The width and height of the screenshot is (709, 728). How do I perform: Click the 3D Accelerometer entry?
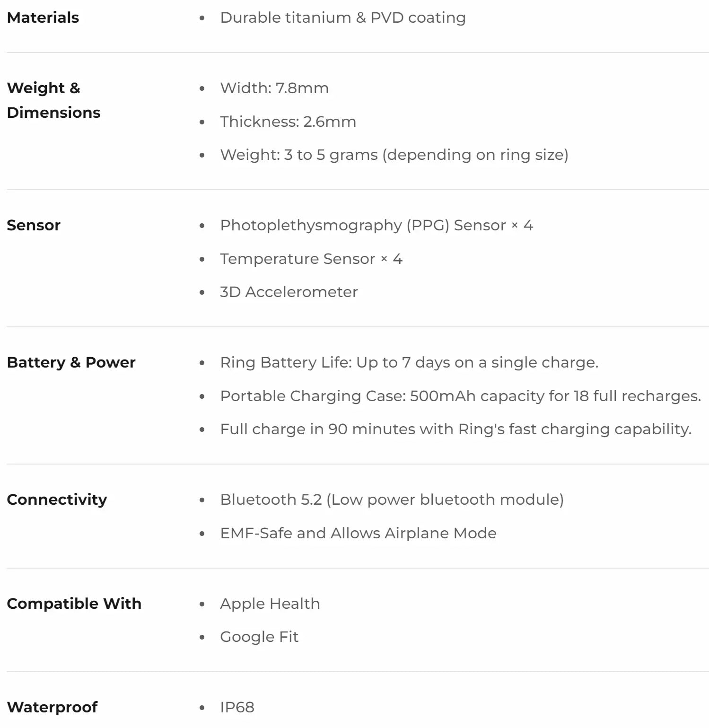tap(289, 292)
